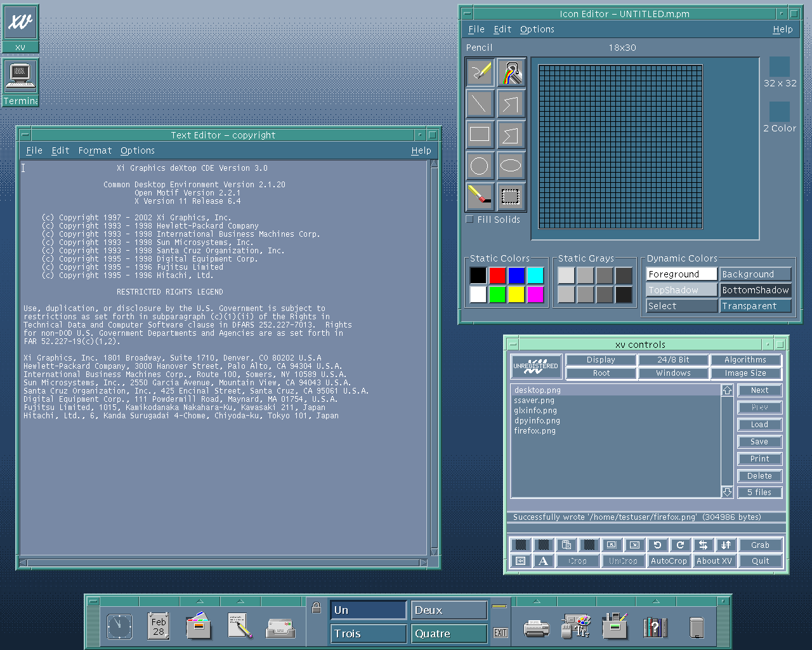Open the xv Display menu button
Viewport: 812px width, 650px height.
click(x=601, y=360)
